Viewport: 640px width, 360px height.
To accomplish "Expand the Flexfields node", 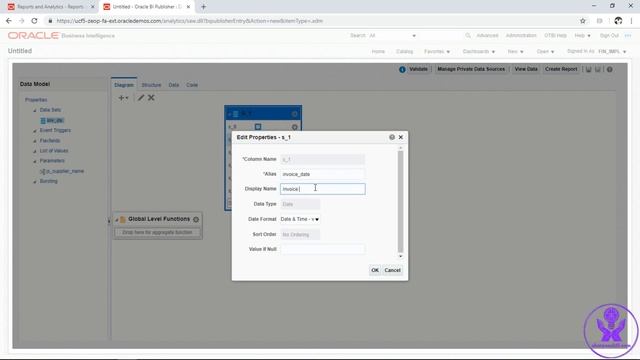I will [35, 141].
